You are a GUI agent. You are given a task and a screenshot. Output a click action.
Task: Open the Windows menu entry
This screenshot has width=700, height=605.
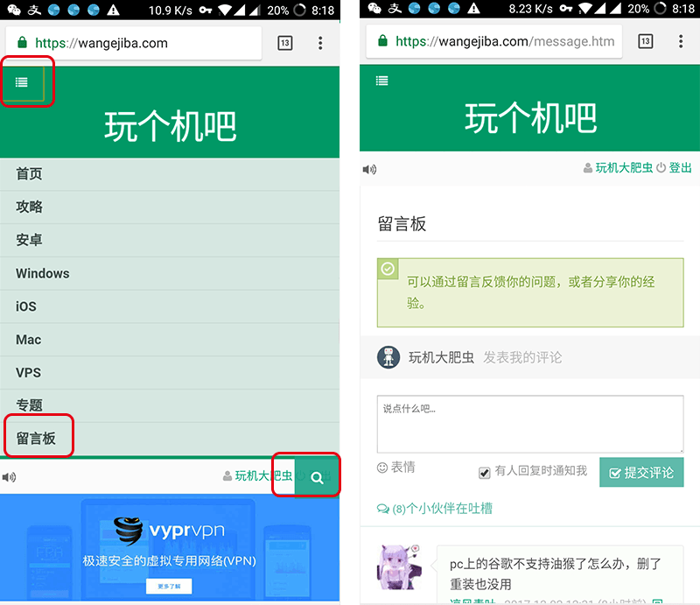tap(43, 273)
